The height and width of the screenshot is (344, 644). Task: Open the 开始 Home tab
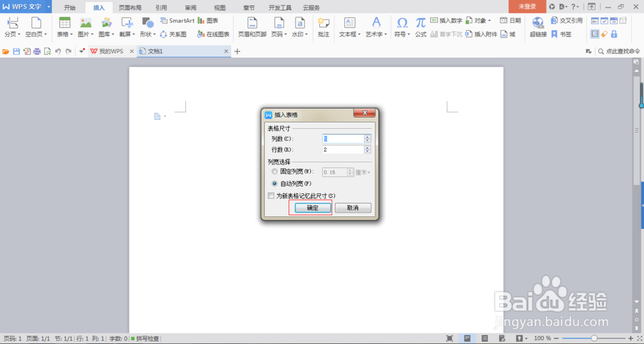pyautogui.click(x=70, y=7)
